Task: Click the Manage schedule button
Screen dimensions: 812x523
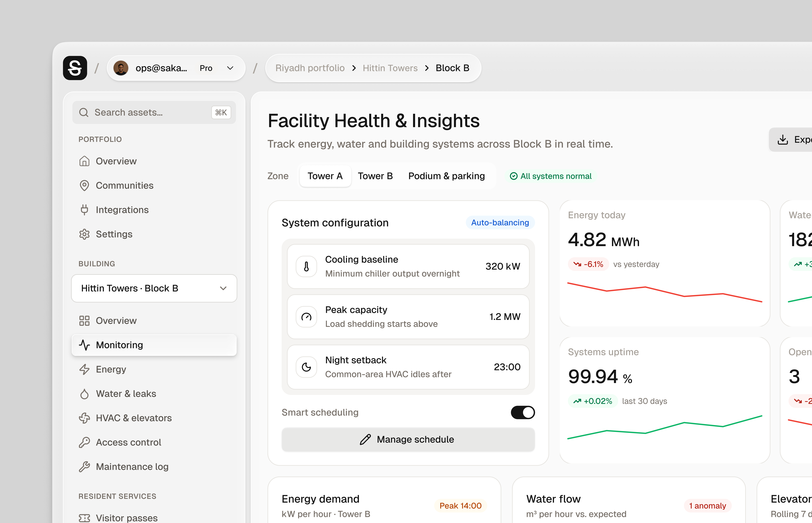Action: [x=408, y=439]
